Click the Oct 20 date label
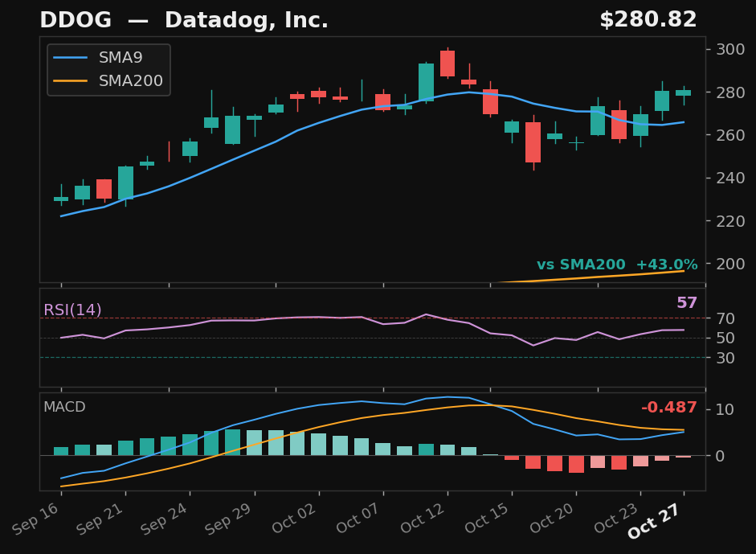The height and width of the screenshot is (554, 756). point(552,518)
